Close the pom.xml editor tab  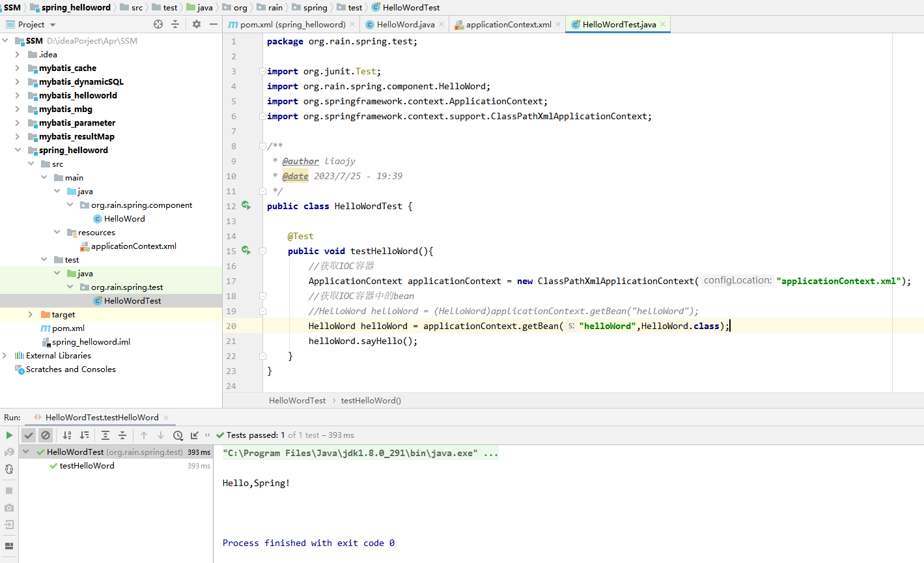coord(352,25)
